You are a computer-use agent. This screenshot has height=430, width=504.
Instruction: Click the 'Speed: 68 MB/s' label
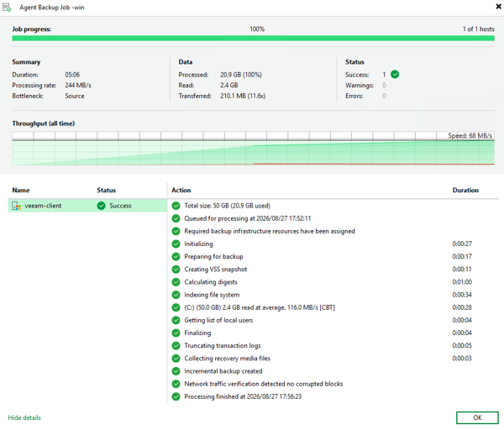[470, 135]
